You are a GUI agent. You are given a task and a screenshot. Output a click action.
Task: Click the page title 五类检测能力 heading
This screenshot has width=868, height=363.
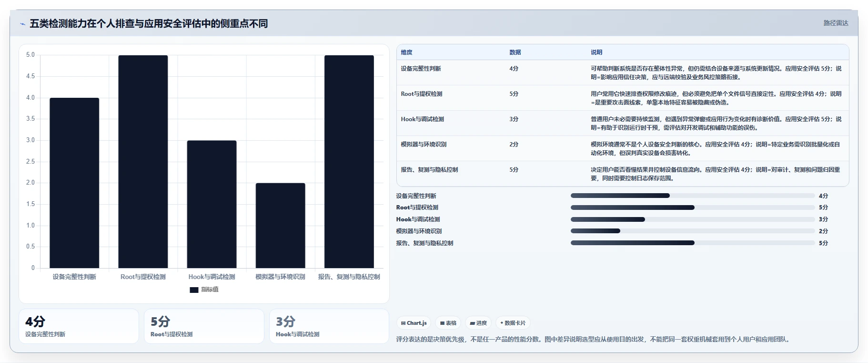[149, 23]
